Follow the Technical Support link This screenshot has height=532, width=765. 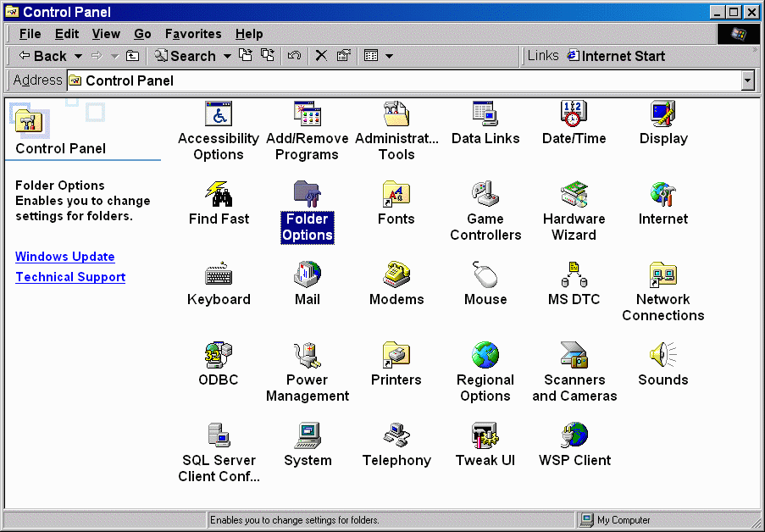coord(70,277)
